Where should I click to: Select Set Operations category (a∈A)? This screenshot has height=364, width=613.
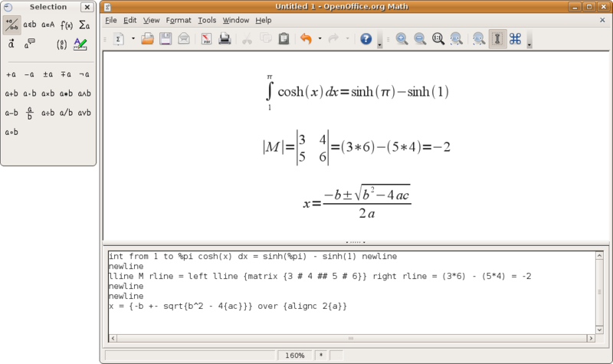tap(48, 25)
